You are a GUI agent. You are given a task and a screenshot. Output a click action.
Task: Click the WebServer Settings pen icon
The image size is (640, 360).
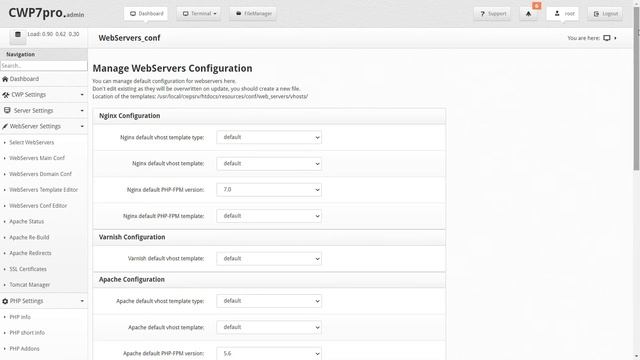[5, 127]
